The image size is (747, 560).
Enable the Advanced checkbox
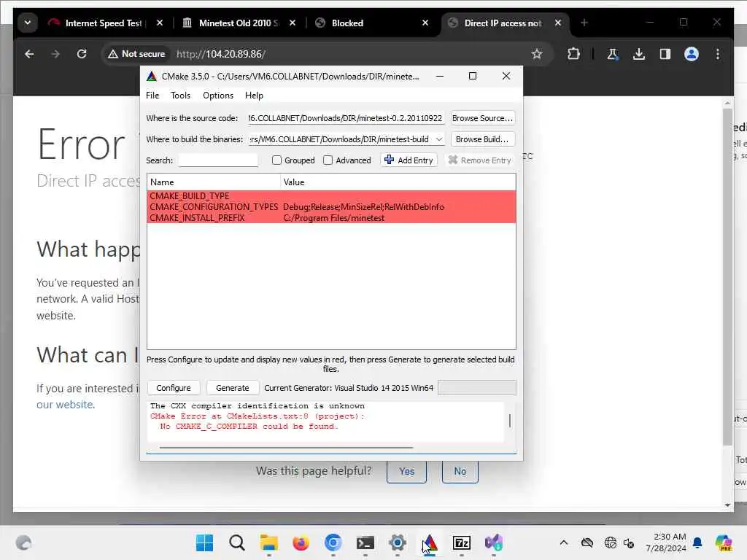click(328, 160)
